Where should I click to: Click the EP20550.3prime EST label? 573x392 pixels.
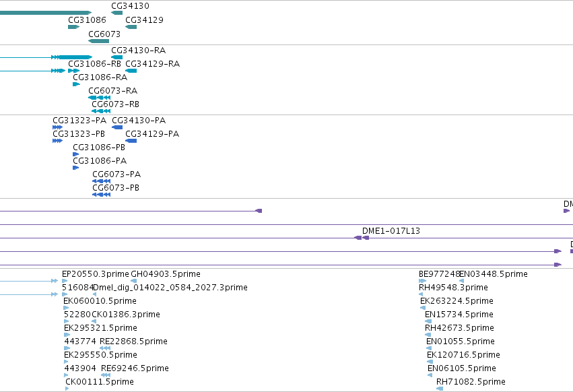pyautogui.click(x=96, y=274)
